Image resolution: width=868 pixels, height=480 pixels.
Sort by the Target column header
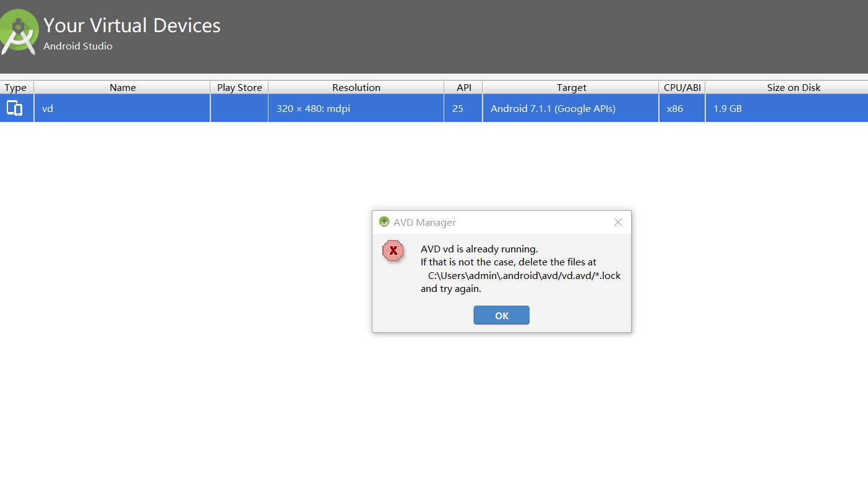point(571,87)
